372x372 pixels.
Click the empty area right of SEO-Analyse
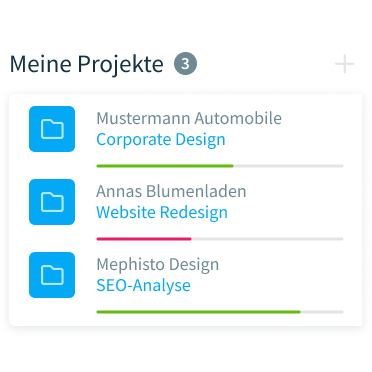tap(268, 286)
